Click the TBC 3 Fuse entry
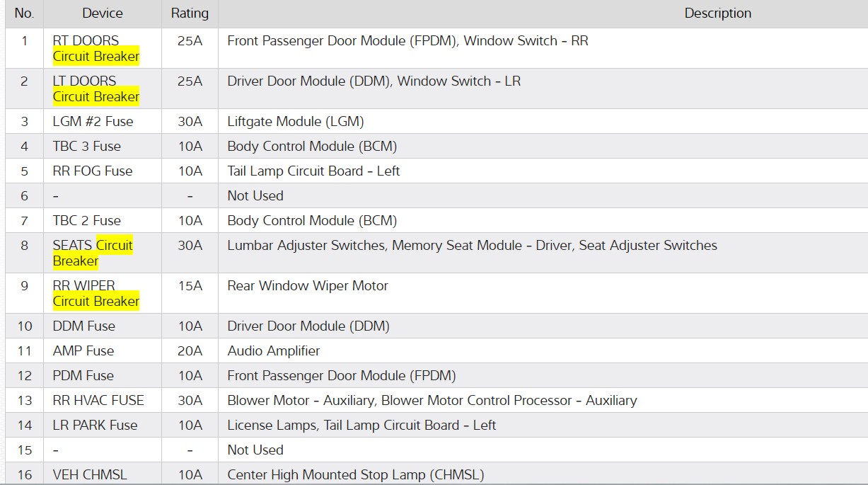Screen dimensions: 868x485 [86, 146]
